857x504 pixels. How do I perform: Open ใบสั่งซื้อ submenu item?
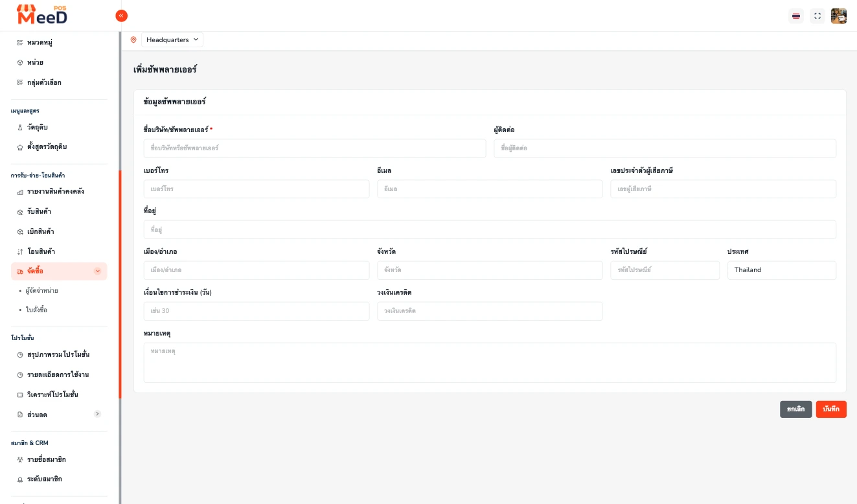point(36,310)
